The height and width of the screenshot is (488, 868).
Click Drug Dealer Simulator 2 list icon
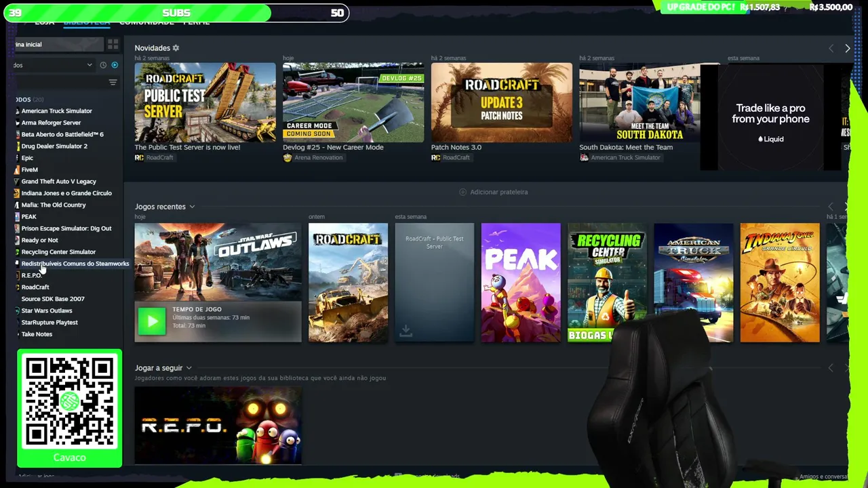point(17,146)
